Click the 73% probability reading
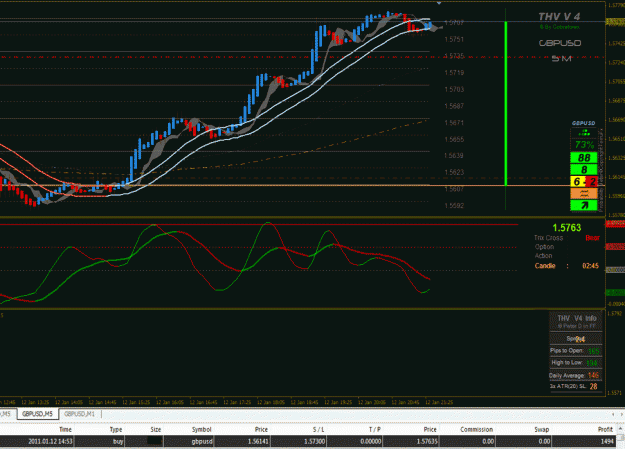Viewport: 625px width, 449px height. [x=584, y=145]
